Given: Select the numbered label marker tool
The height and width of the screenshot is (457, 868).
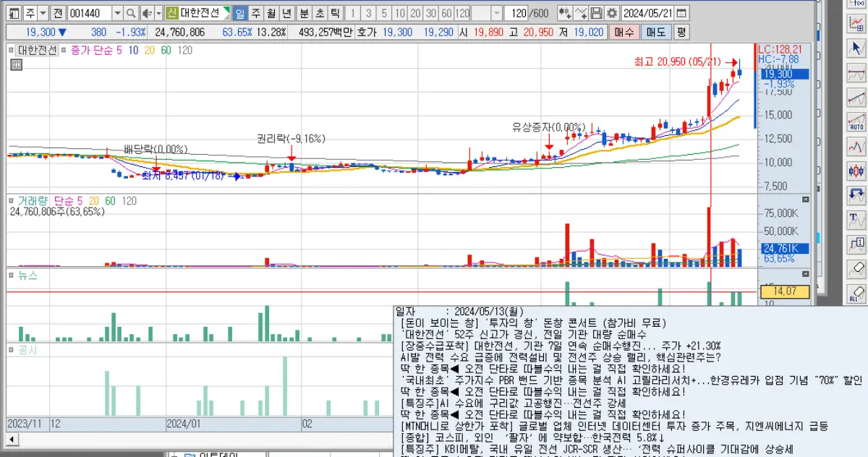Looking at the screenshot, I should pos(857,244).
